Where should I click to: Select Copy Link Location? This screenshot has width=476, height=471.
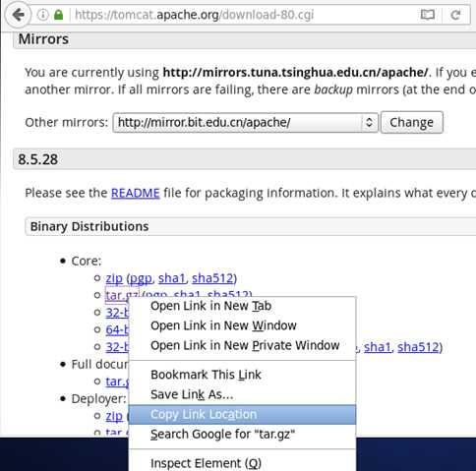click(x=242, y=414)
